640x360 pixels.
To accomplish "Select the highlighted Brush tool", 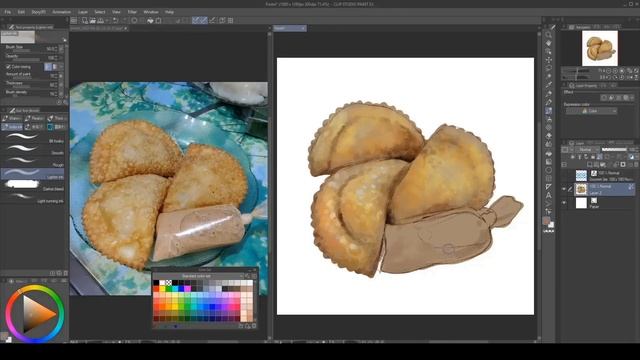I will click(x=549, y=111).
